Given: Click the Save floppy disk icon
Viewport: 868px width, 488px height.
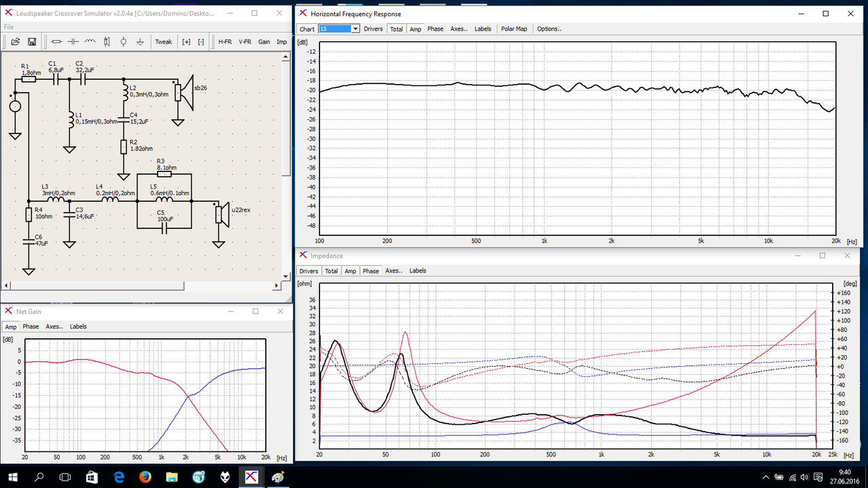Looking at the screenshot, I should [x=31, y=41].
